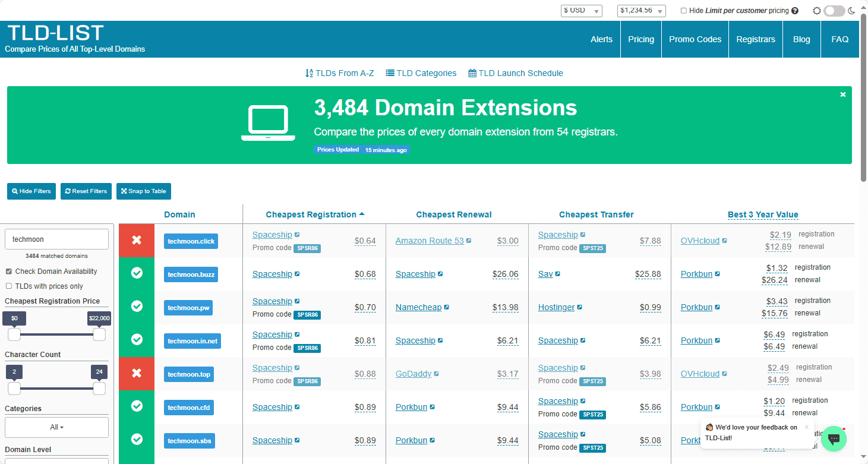
Task: Click the moon dark-mode icon
Action: pos(851,11)
